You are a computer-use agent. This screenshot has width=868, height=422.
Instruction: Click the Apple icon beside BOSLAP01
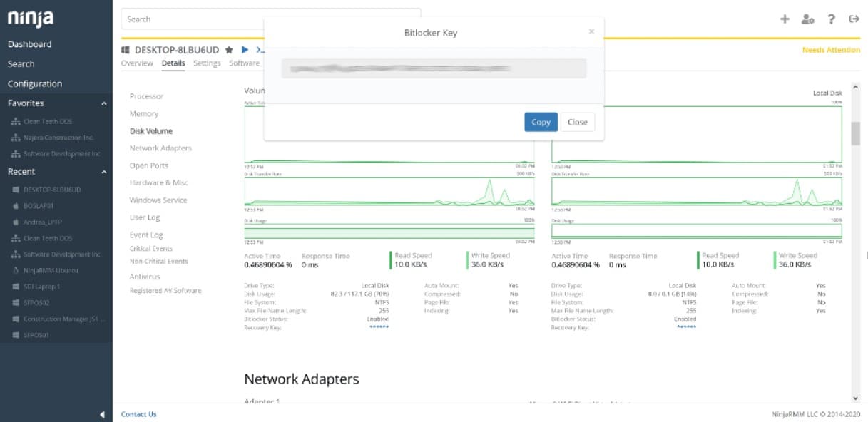(16, 206)
